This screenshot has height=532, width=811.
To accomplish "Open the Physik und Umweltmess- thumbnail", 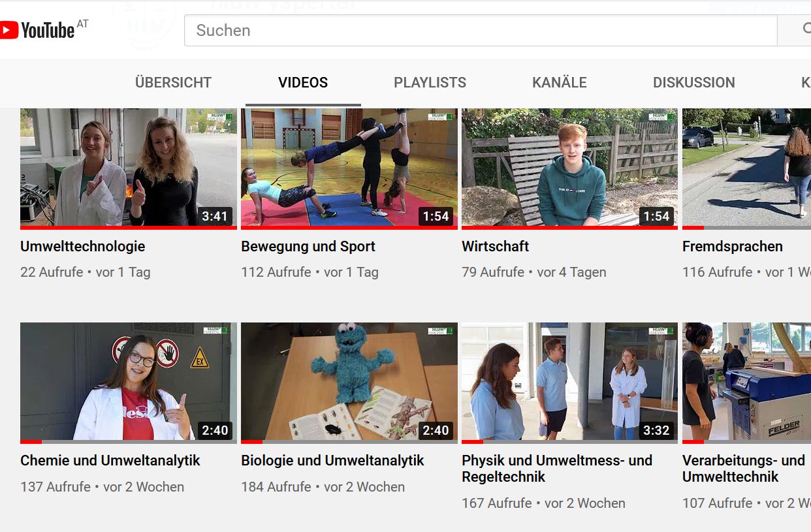I will tap(570, 382).
